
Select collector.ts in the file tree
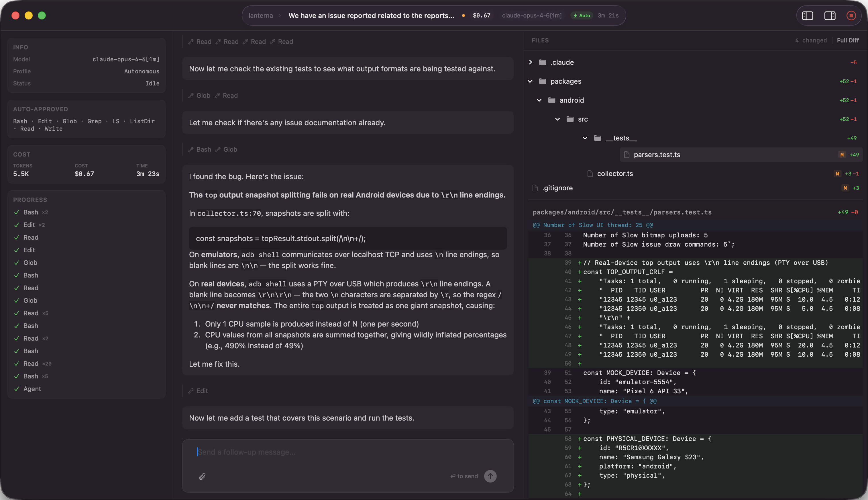coord(614,173)
